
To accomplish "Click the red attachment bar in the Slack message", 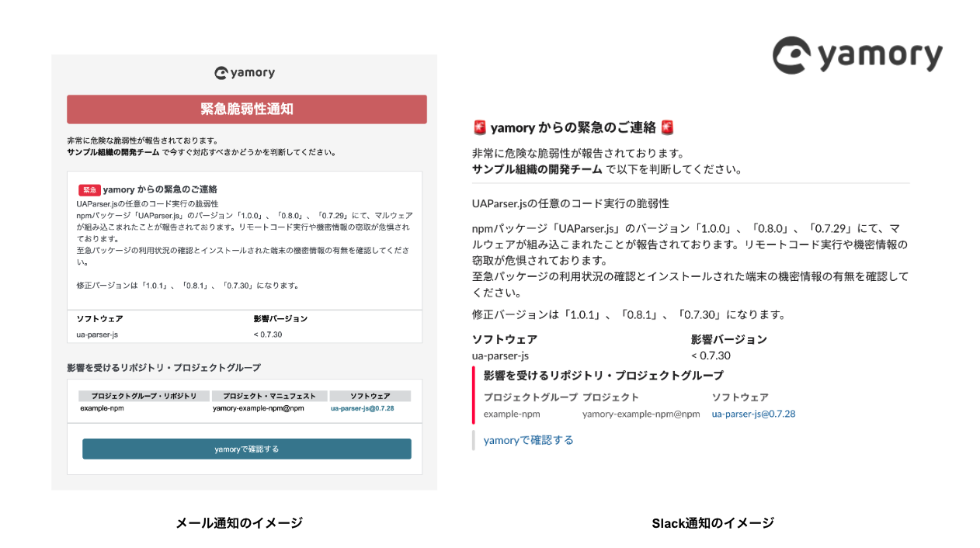I will click(x=474, y=397).
